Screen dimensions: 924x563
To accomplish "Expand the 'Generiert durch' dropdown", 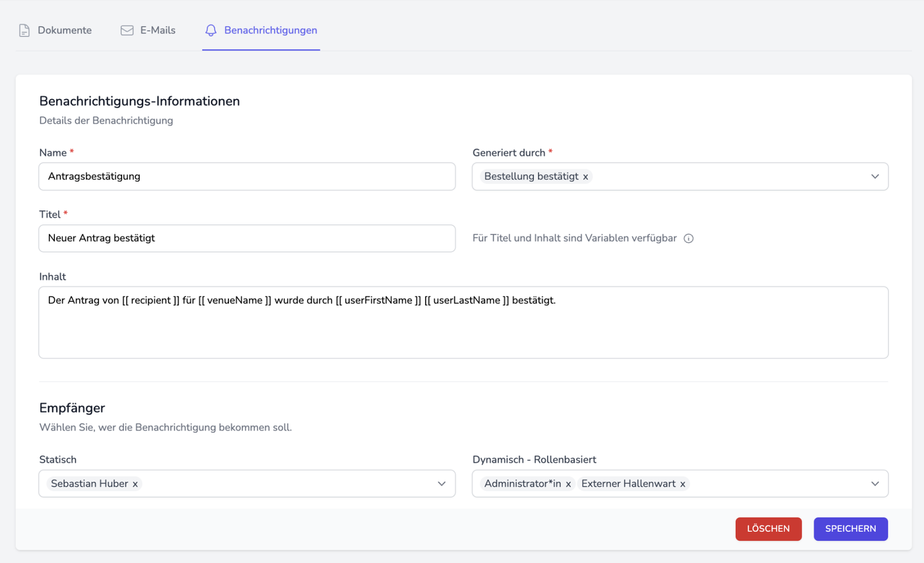I will [x=875, y=177].
